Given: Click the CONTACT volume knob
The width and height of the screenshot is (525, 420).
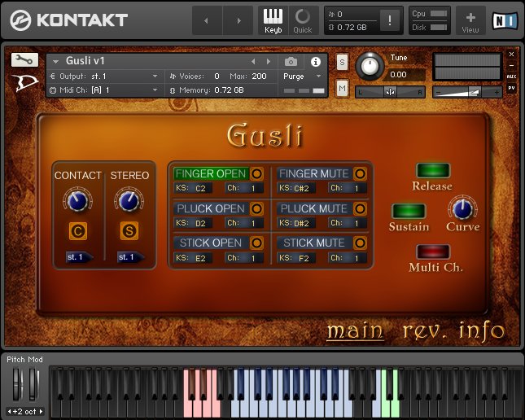Looking at the screenshot, I should point(77,201).
